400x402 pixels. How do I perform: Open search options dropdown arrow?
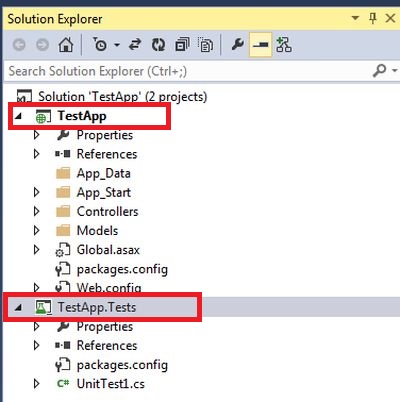coord(395,71)
